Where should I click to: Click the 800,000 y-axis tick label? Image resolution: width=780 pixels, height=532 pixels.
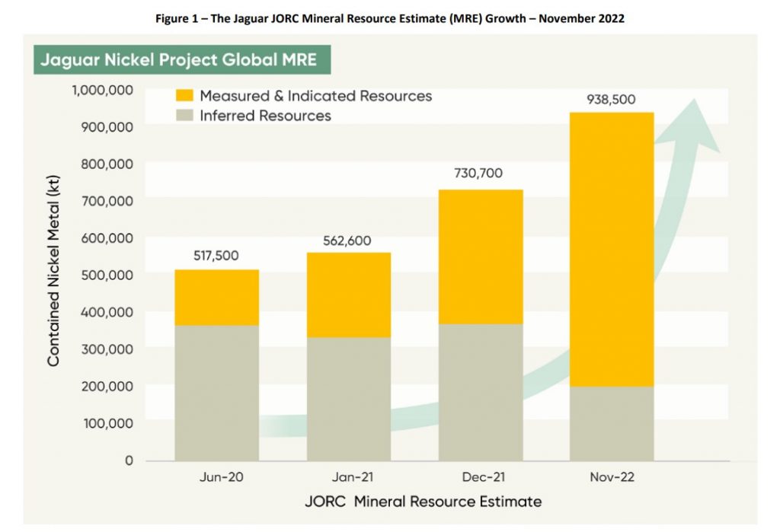[x=107, y=164]
